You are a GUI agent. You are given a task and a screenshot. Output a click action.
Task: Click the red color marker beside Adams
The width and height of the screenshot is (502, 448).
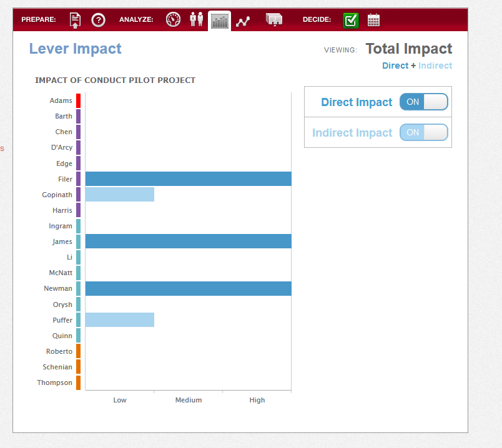tap(78, 100)
